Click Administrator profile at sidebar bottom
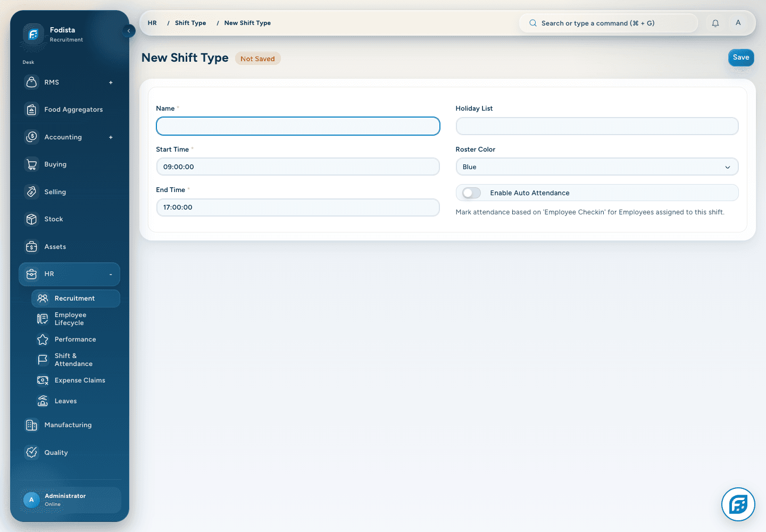The height and width of the screenshot is (532, 766). (x=70, y=500)
